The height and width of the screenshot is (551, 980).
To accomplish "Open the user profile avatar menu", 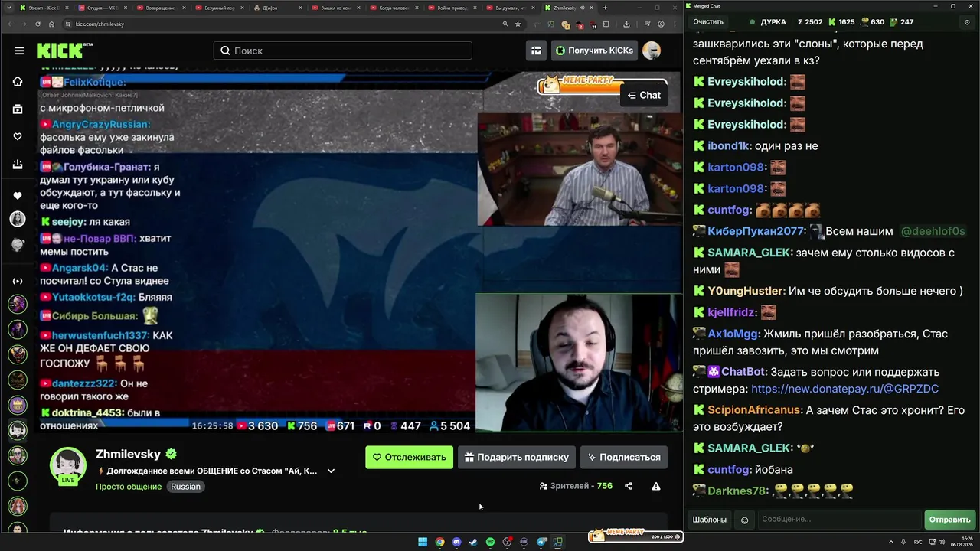I will [652, 51].
